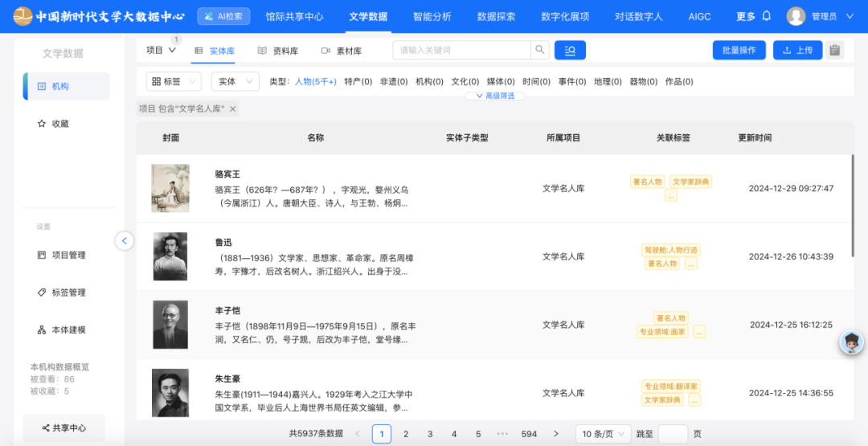
Task: Open the 10 条/页 page size dropdown
Action: tap(604, 434)
